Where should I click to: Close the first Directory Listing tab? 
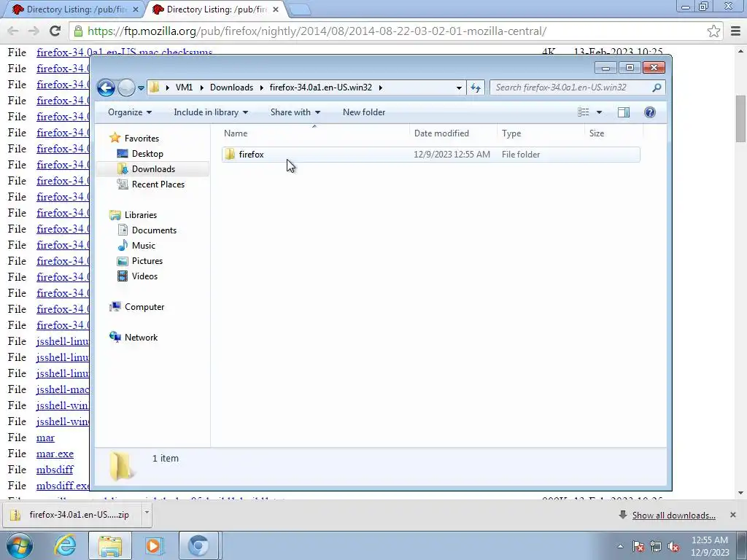[135, 9]
